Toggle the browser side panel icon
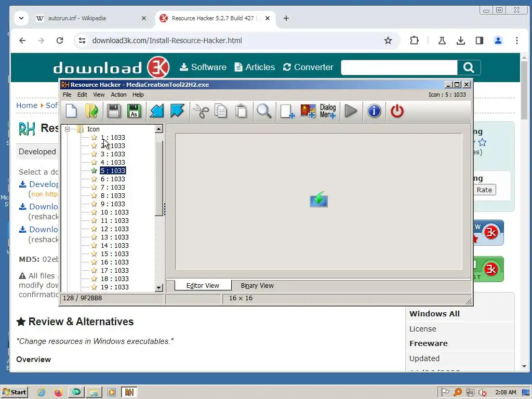The width and height of the screenshot is (532, 399). (479, 41)
